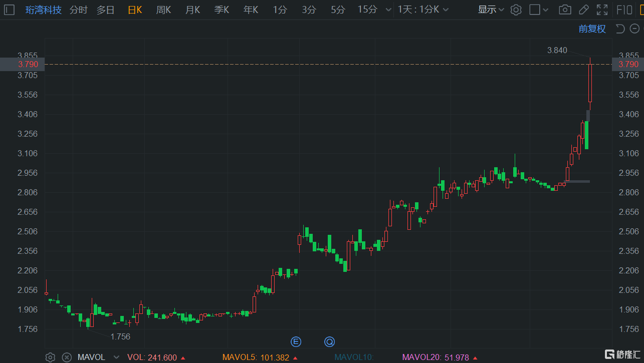The height and width of the screenshot is (363, 644).
Task: Open chart settings gear in top toolbar
Action: tap(516, 10)
